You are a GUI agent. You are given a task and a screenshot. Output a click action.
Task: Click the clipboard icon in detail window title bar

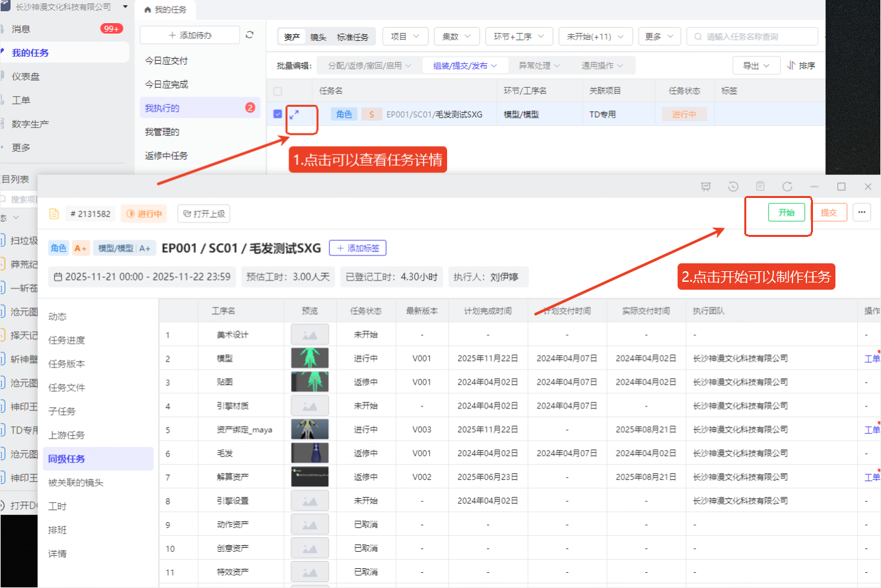(760, 187)
